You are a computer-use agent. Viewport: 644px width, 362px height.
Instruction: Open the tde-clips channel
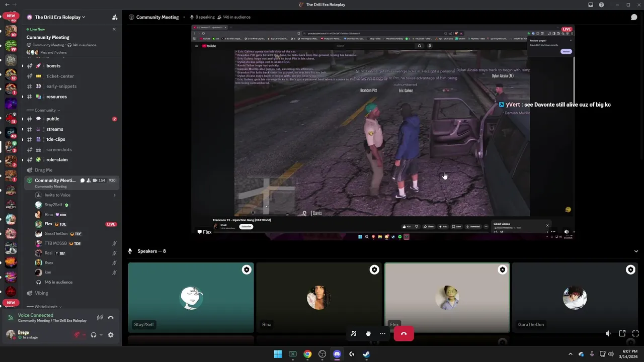[x=71, y=139]
